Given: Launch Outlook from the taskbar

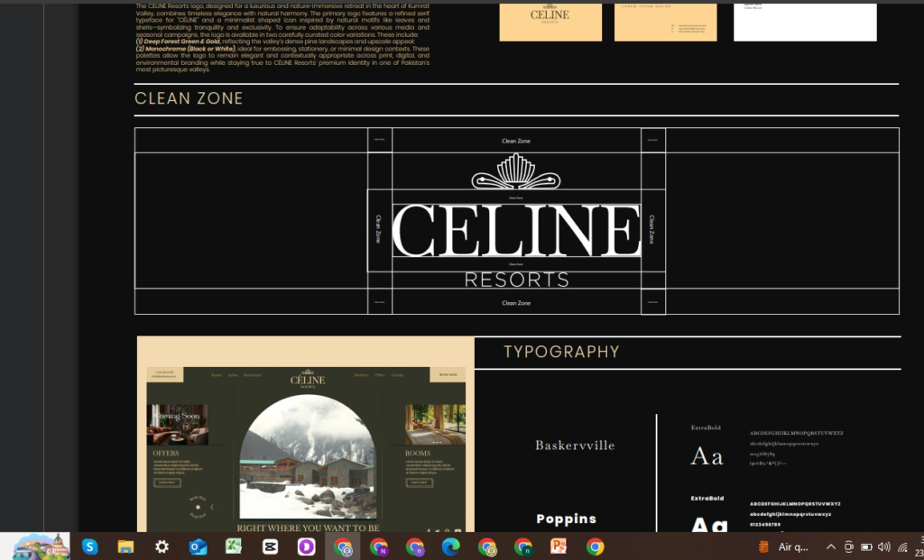Looking at the screenshot, I should click(x=198, y=546).
